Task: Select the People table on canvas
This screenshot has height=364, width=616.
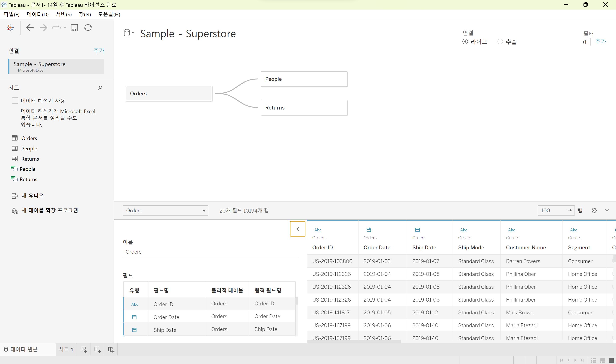Action: click(304, 79)
